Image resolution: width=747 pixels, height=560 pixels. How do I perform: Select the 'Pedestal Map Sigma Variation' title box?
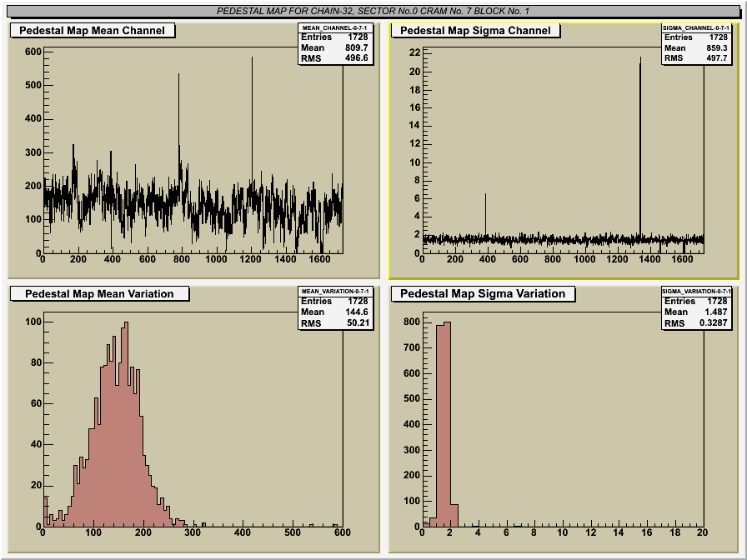tap(483, 294)
